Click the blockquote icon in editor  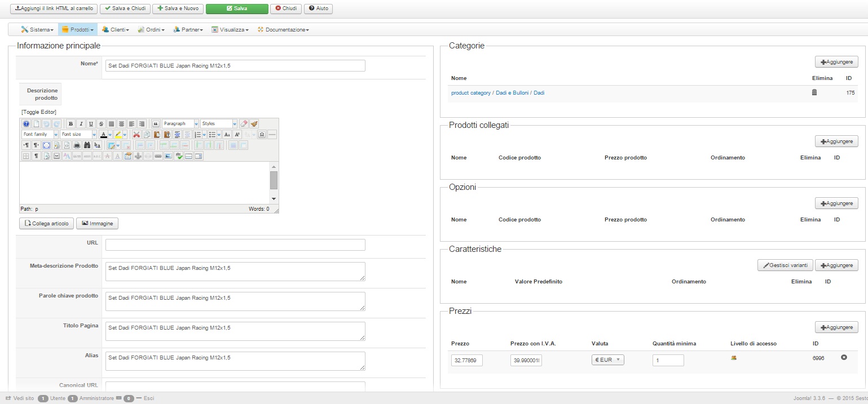tap(156, 124)
